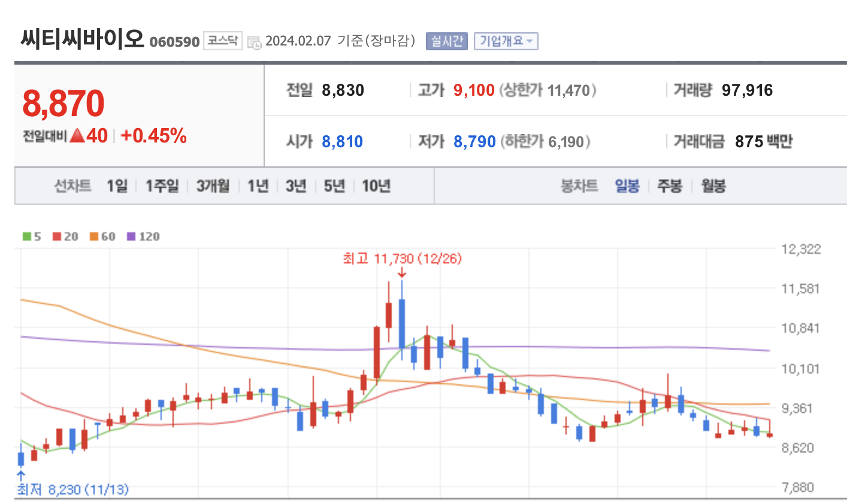Open the 기업개요 dropdown
The image size is (847, 504).
coord(506,41)
